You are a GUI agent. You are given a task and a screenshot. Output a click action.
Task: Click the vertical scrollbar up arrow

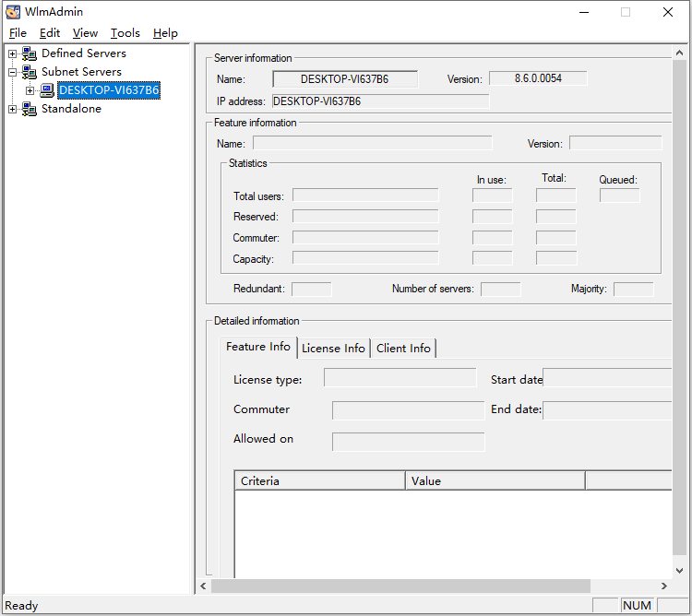click(x=680, y=53)
